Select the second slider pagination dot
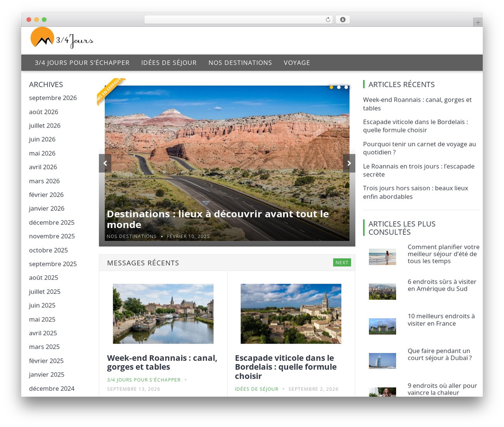This screenshot has height=427, width=504. [x=339, y=87]
